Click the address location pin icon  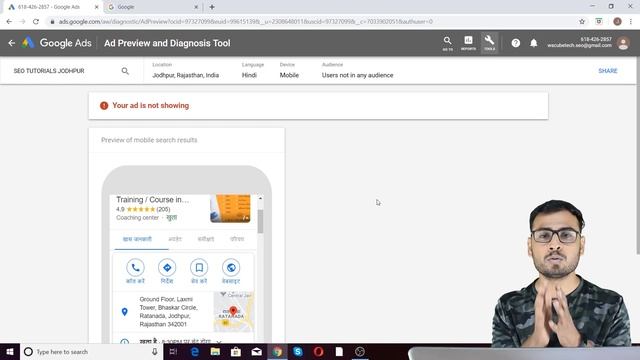coord(124,312)
